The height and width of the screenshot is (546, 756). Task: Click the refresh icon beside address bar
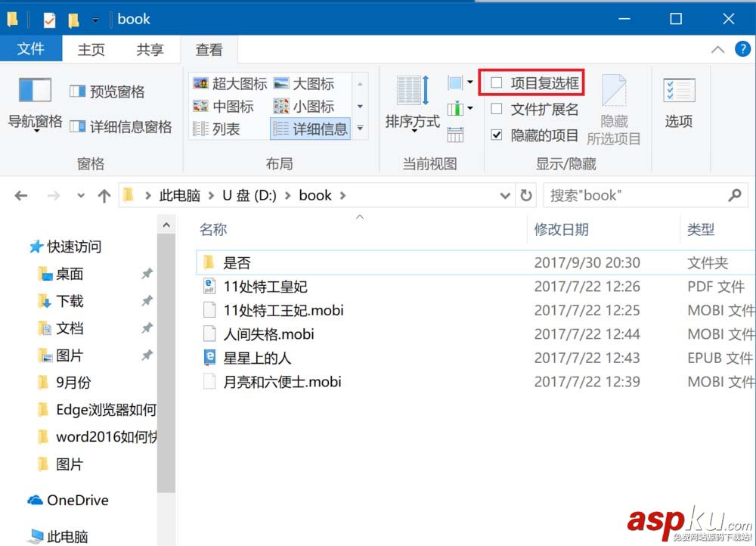click(x=526, y=196)
